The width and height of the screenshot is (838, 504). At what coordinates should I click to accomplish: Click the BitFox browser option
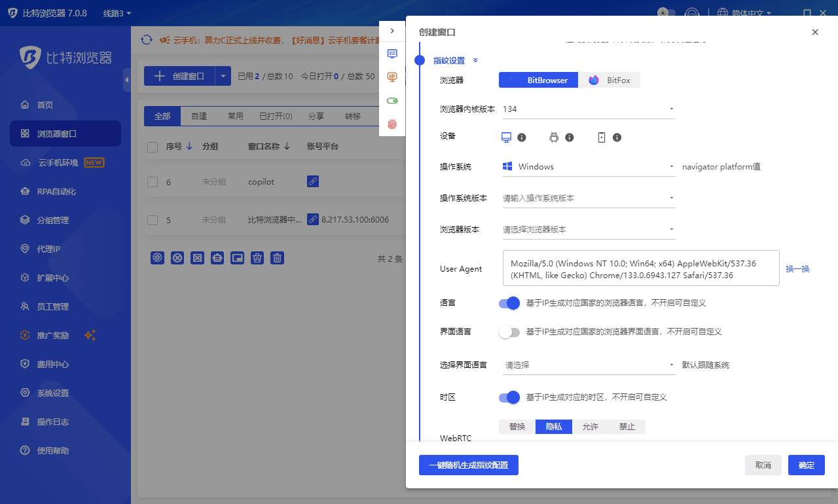609,80
